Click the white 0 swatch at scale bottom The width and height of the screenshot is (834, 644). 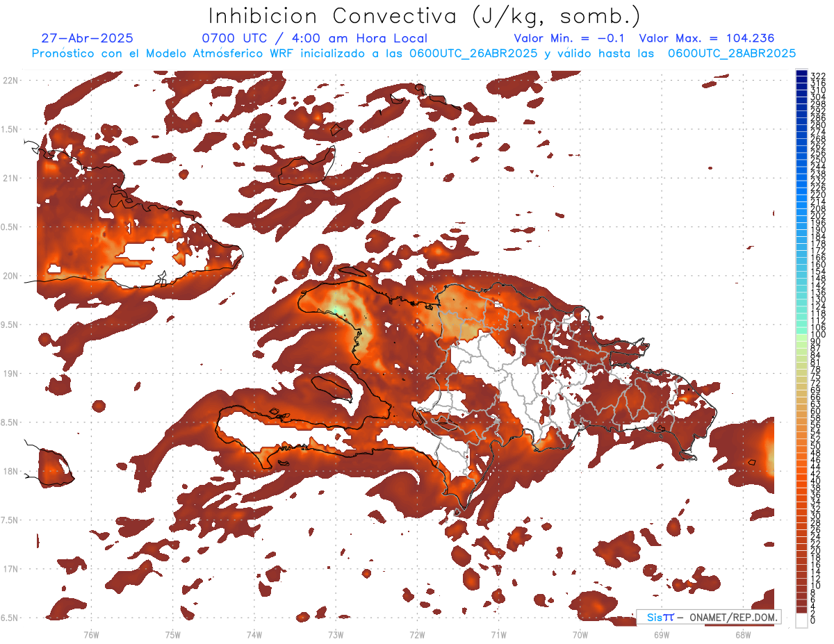click(801, 620)
